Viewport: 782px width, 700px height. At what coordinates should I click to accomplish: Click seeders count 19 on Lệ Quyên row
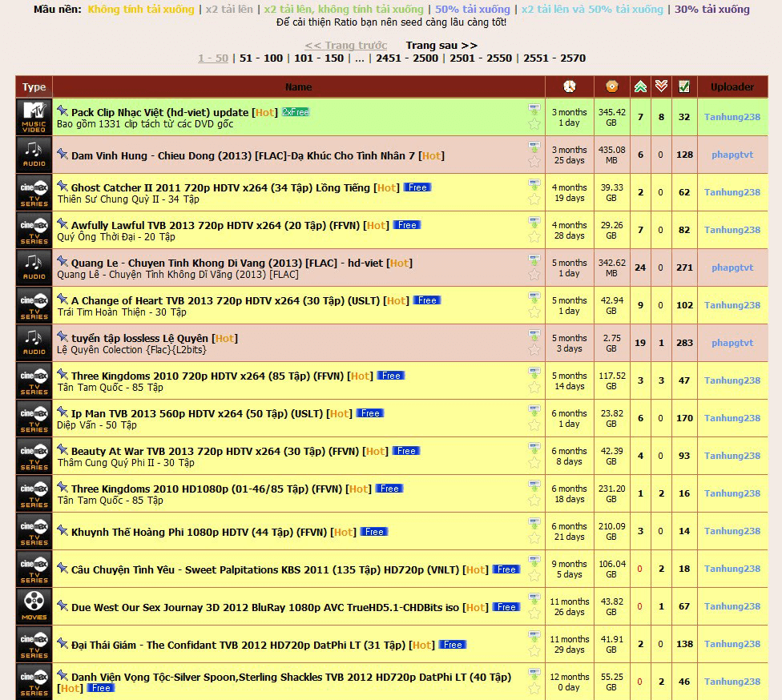(640, 343)
